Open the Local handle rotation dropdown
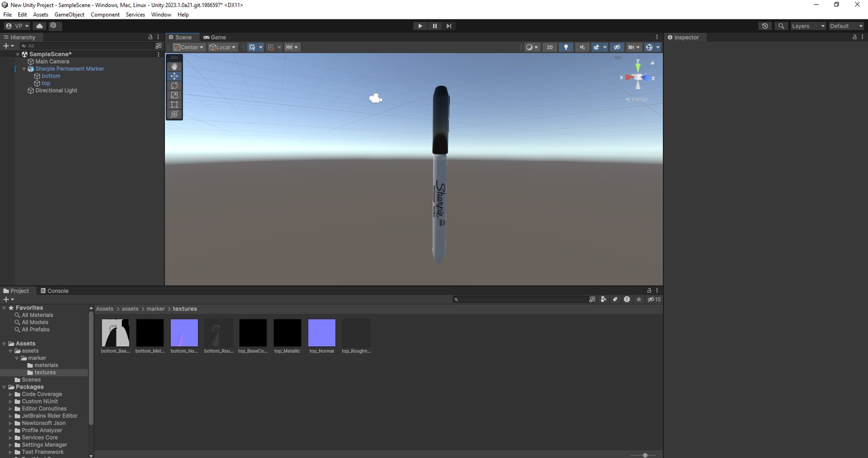The image size is (868, 458). [223, 47]
